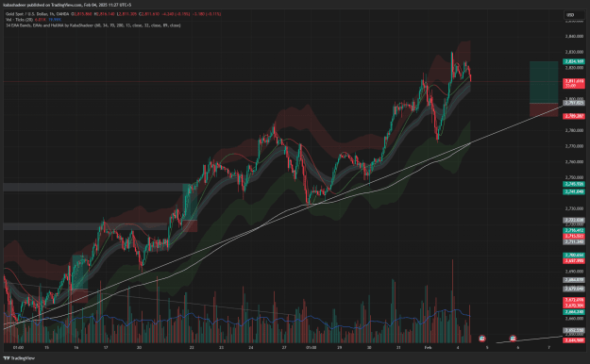Click the 2,780.000 price scale label

pyautogui.click(x=574, y=130)
